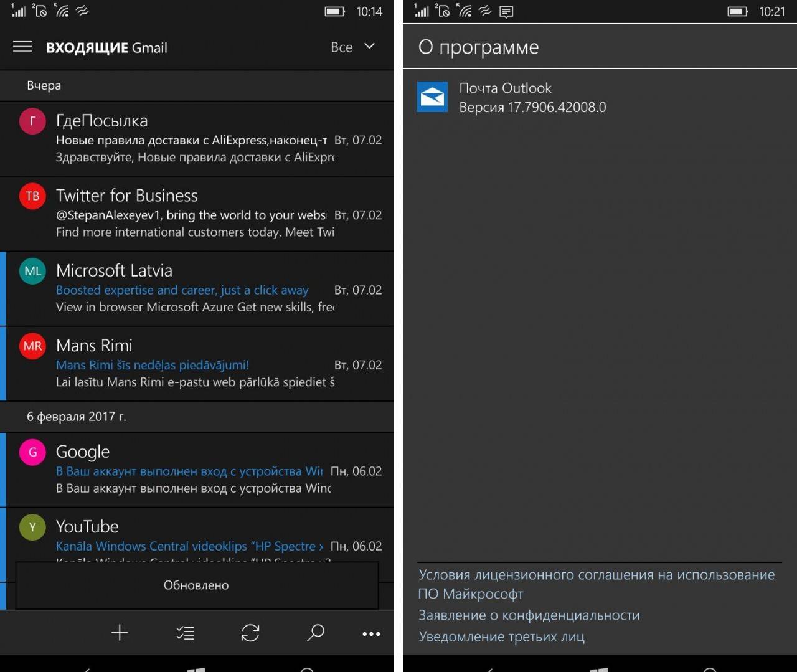
Task: Tap the new mail plus icon
Action: 120,633
